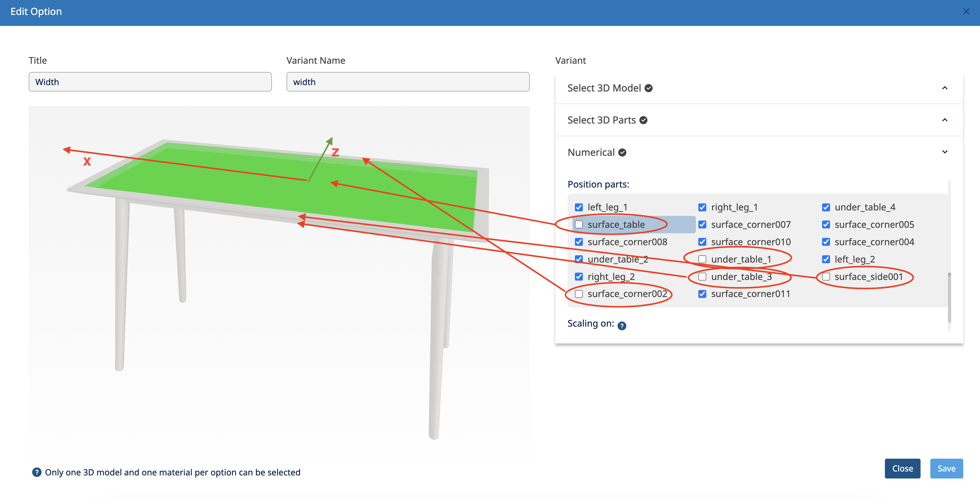Click the checkmark icon next to Numerical
The image size is (980, 498).
622,153
